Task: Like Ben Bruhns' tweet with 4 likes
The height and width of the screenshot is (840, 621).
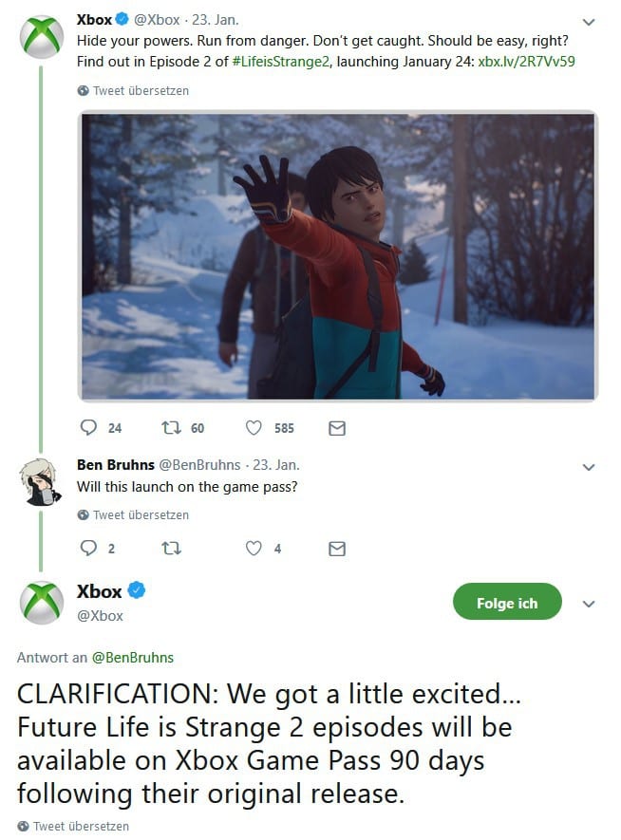Action: pos(254,548)
